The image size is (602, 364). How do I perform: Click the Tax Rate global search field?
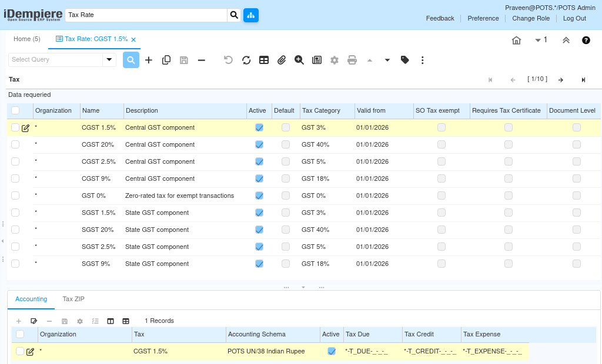coord(146,15)
